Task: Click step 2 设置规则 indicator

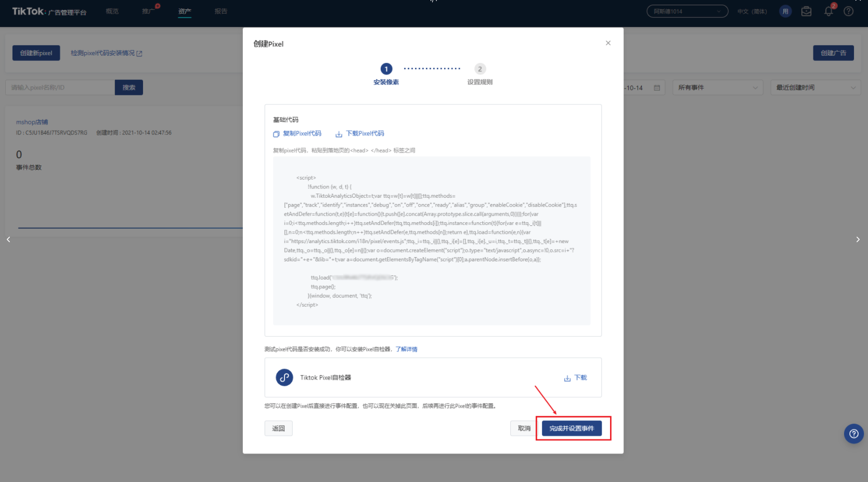Action: pos(480,69)
